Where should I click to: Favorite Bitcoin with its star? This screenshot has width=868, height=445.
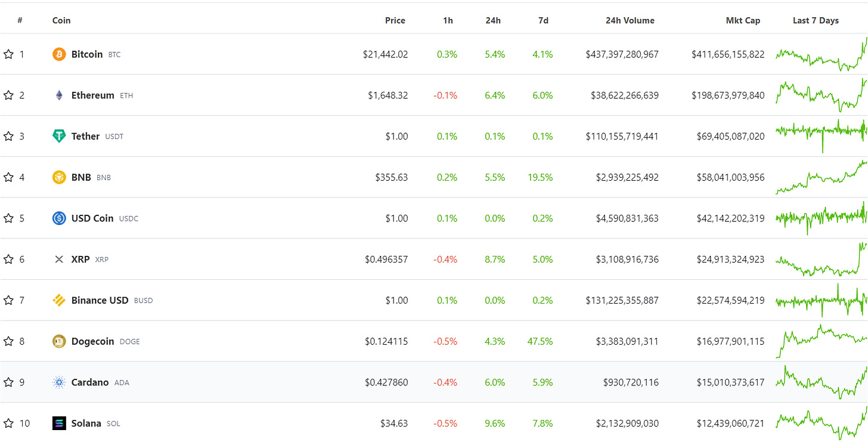pos(8,54)
